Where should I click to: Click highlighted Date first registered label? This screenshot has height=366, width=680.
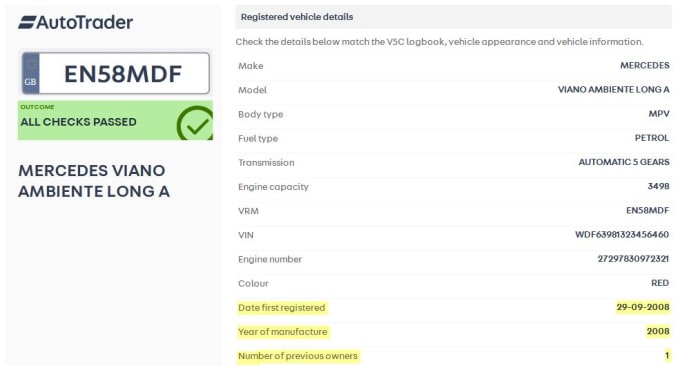282,307
